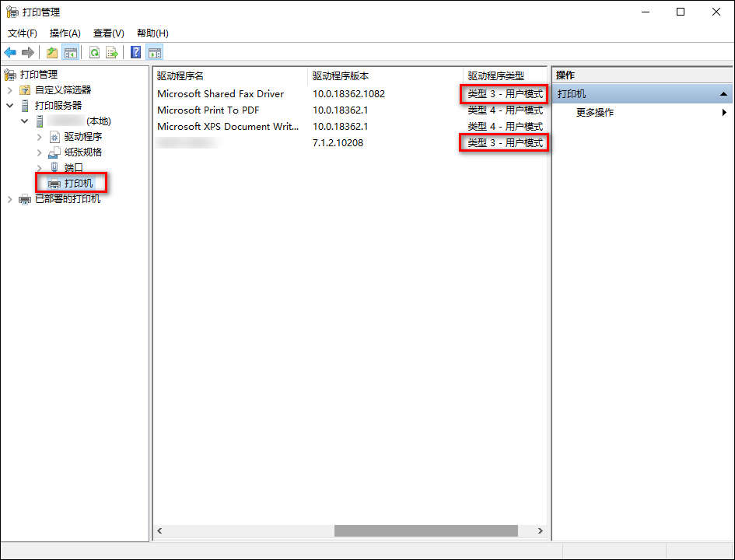This screenshot has height=560, width=735.
Task: Expand the 自定义筛选器 node
Action: [10, 90]
